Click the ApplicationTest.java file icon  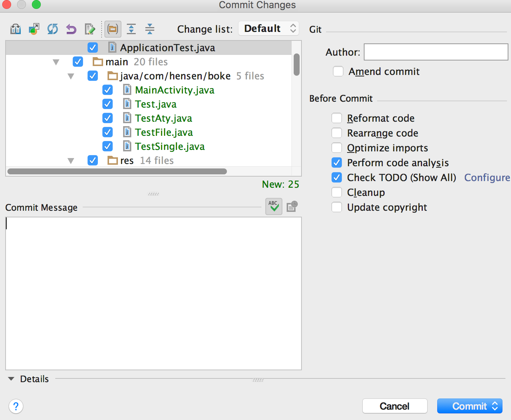point(112,47)
